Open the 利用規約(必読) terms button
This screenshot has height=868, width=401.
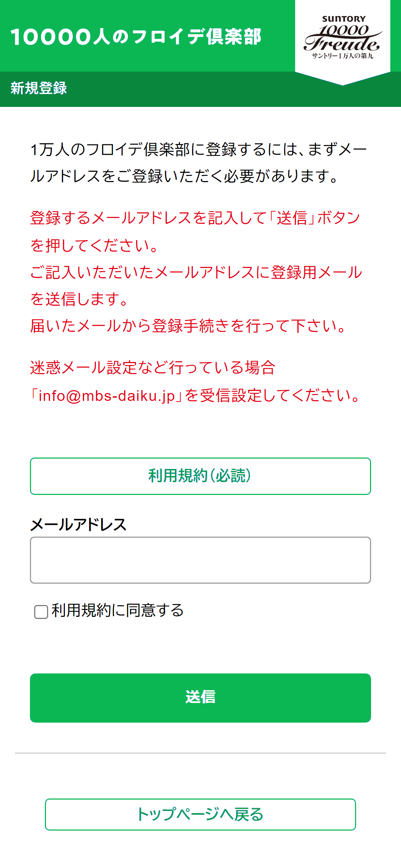click(200, 476)
